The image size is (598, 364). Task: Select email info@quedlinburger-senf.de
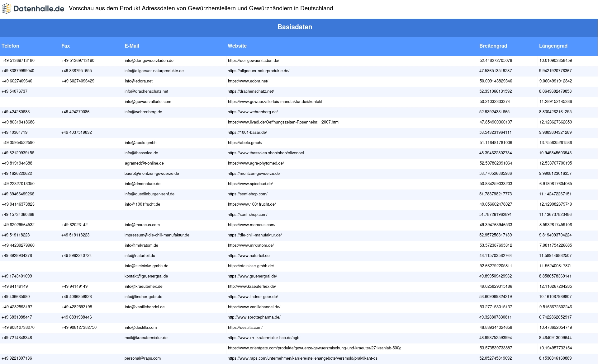click(x=149, y=194)
